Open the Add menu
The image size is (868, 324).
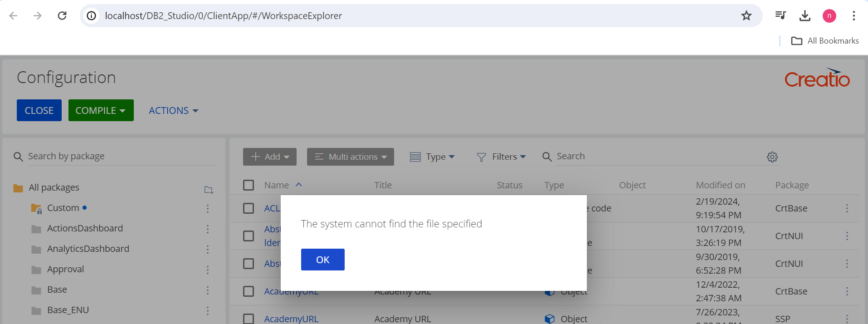pos(270,157)
